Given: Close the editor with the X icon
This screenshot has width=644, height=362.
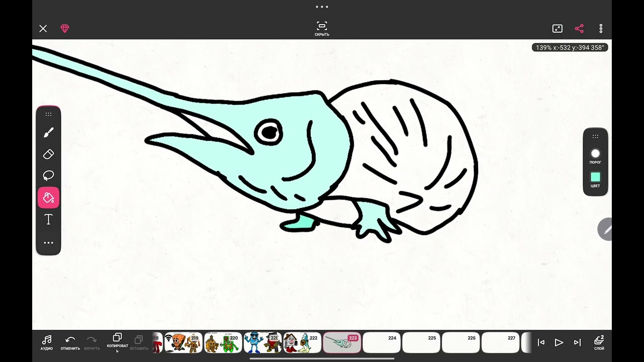Looking at the screenshot, I should point(43,29).
